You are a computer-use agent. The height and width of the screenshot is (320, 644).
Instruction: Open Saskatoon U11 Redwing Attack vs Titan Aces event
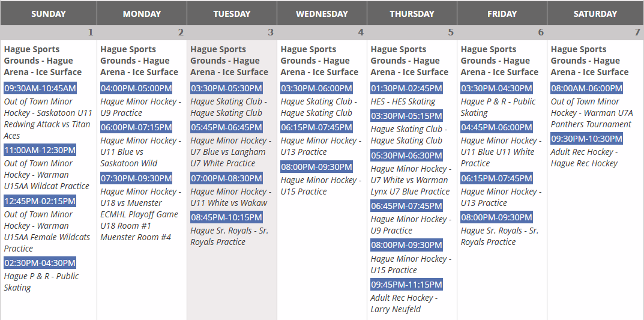pyautogui.click(x=47, y=118)
